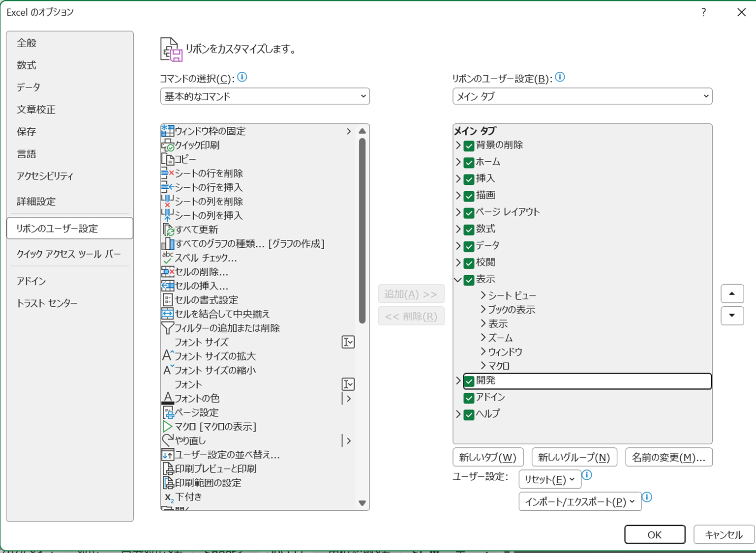Image resolution: width=756 pixels, height=553 pixels.
Task: Click the クイック印刷 icon in the command list
Action: point(168,146)
